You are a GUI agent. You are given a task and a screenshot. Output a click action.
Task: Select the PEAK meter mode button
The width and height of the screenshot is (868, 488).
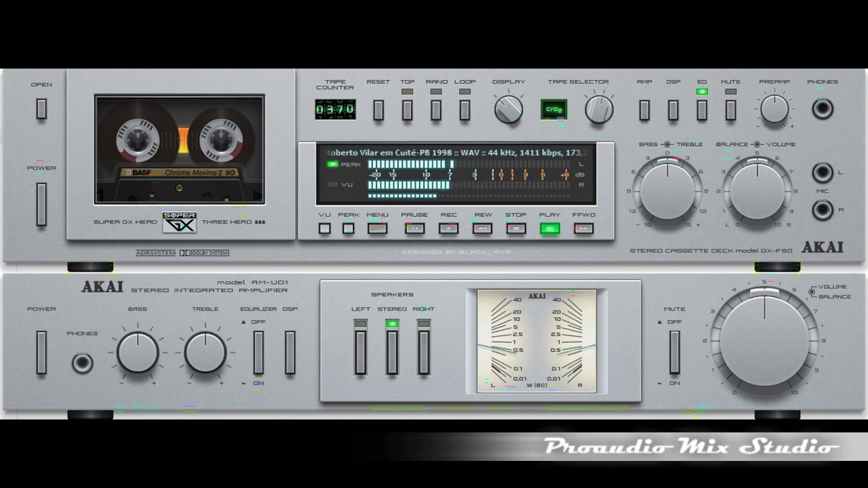click(x=349, y=228)
